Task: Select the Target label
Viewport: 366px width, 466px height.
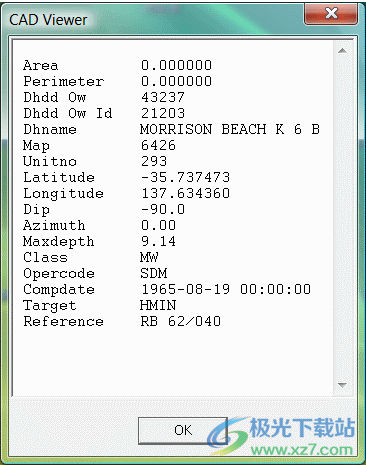Action: 50,306
